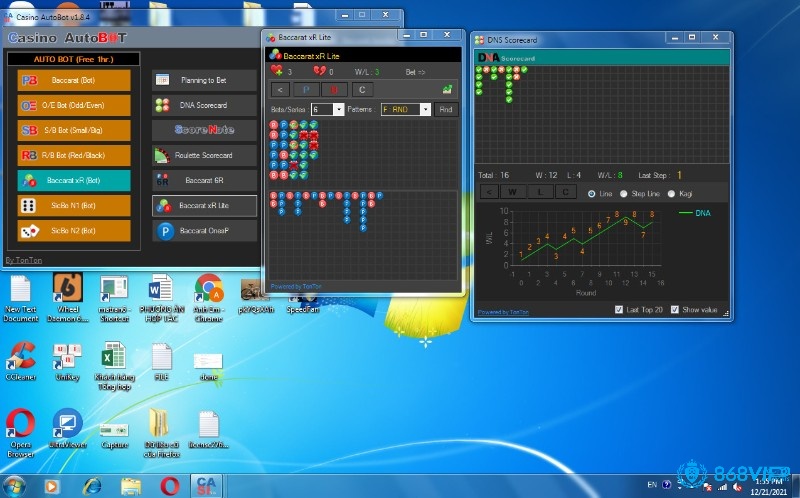Open the Khách hàng Excel file icon
The image size is (800, 498).
(x=114, y=366)
